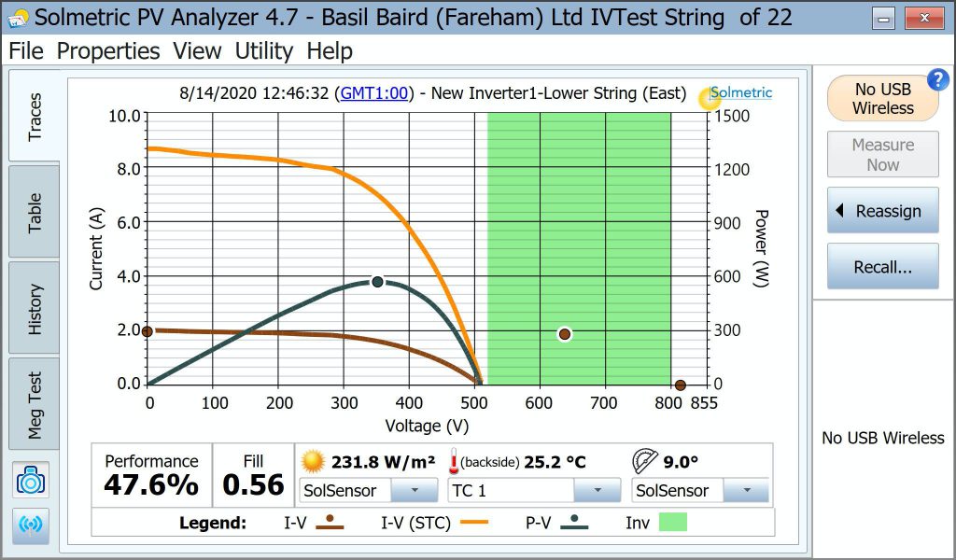Expand the TC 1 temperature source dropdown

pos(597,490)
